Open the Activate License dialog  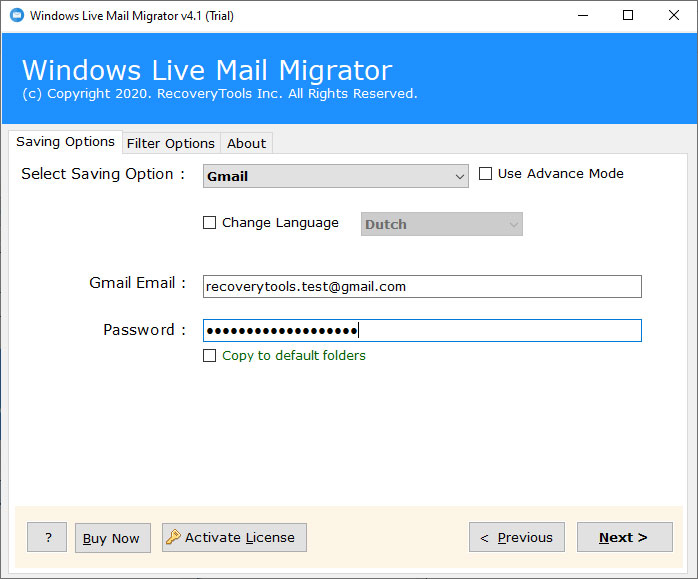pyautogui.click(x=234, y=537)
